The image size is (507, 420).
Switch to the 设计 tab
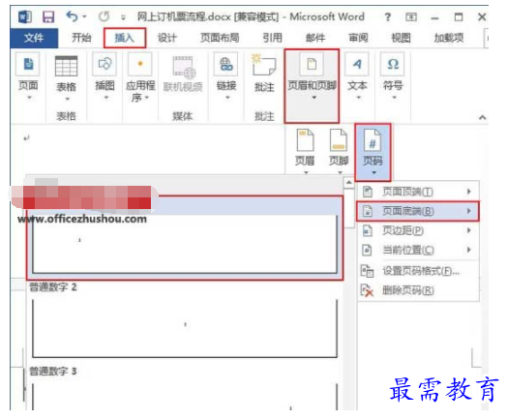pos(167,38)
